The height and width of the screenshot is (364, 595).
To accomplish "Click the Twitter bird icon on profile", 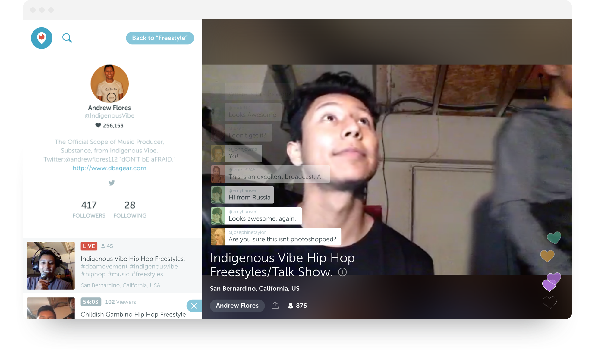I will [x=111, y=183].
